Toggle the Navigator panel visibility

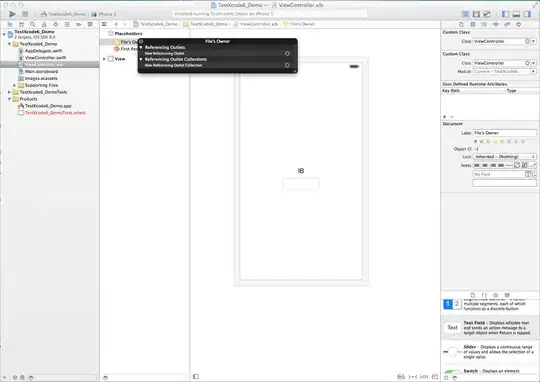tap(506, 14)
